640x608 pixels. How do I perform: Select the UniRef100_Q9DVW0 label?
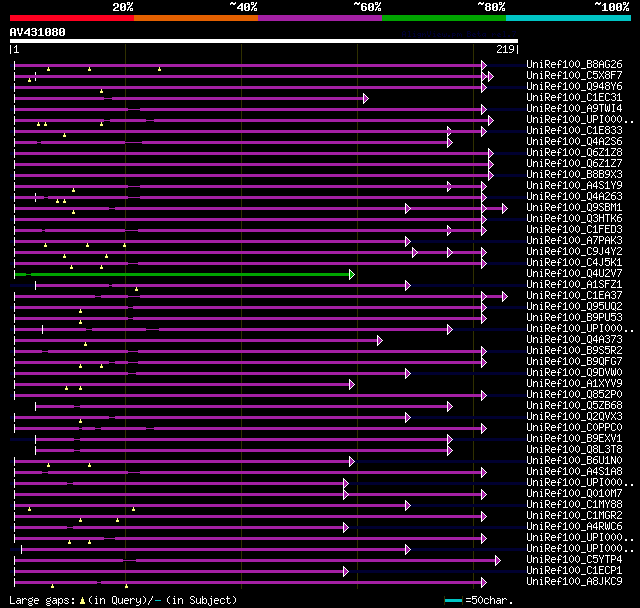[x=574, y=373]
